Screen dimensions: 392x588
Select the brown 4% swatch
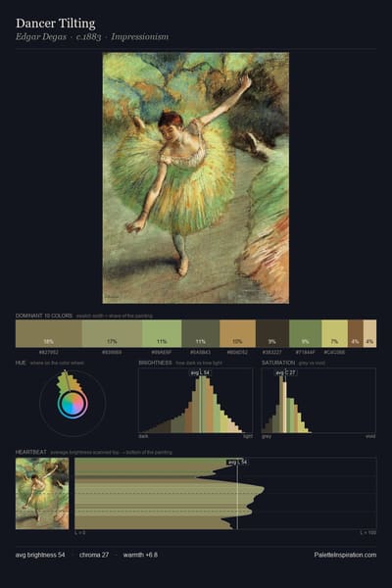pyautogui.click(x=356, y=333)
